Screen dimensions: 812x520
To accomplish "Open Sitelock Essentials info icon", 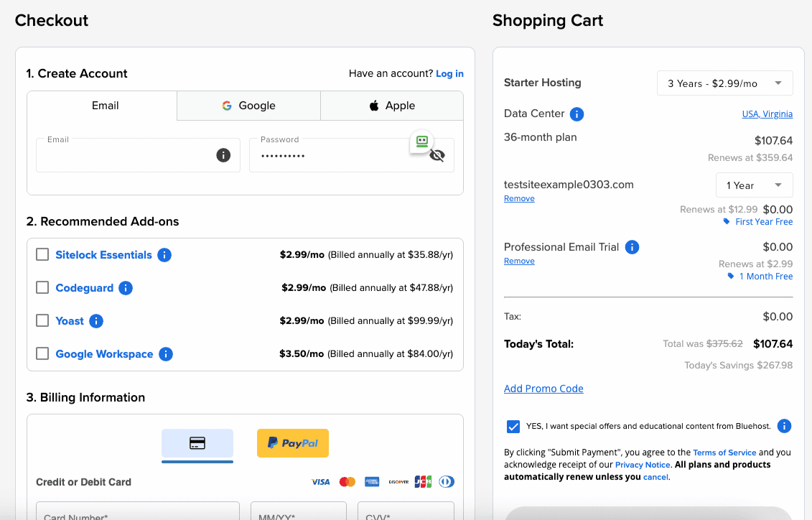I will 164,255.
